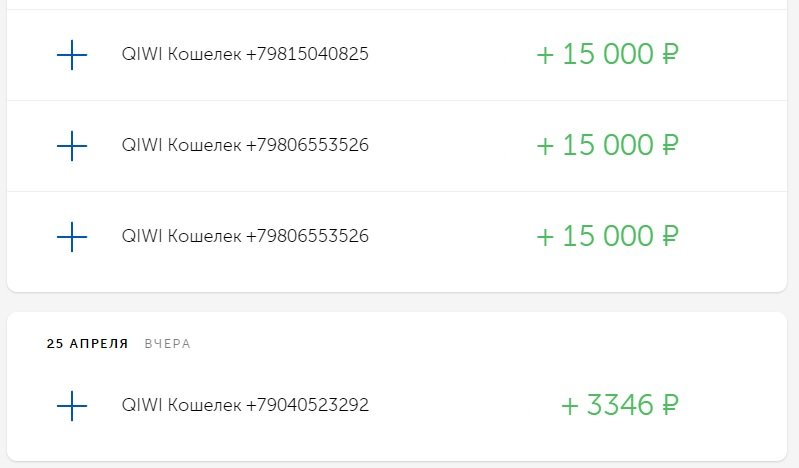The image size is (799, 468).
Task: Click the plus icon of the upper +79806553526 row
Action: coord(71,146)
